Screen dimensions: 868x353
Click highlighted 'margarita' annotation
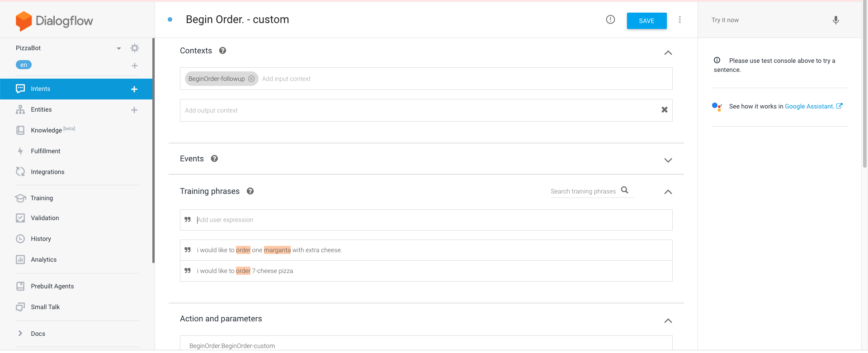point(277,250)
